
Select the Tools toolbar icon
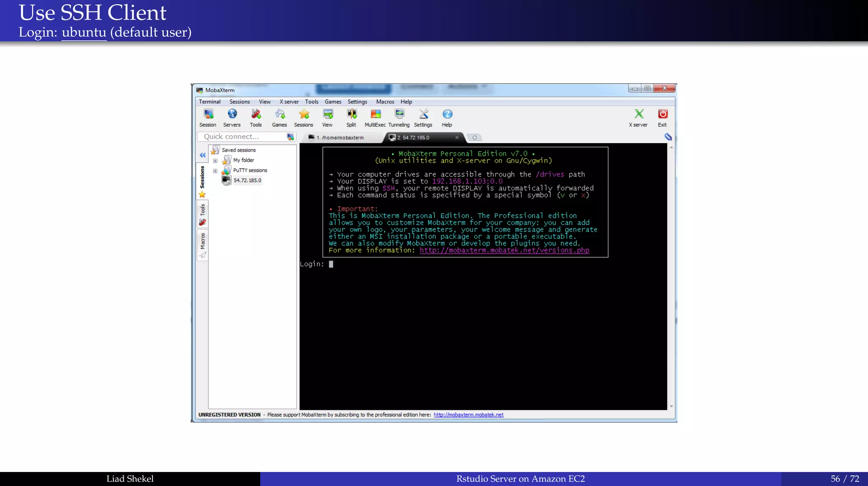coord(256,118)
